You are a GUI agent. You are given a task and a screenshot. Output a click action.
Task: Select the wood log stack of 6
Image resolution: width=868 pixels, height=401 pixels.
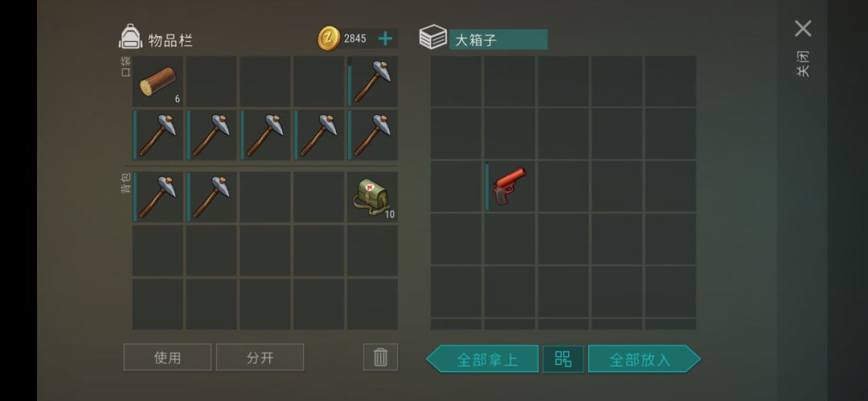(158, 81)
